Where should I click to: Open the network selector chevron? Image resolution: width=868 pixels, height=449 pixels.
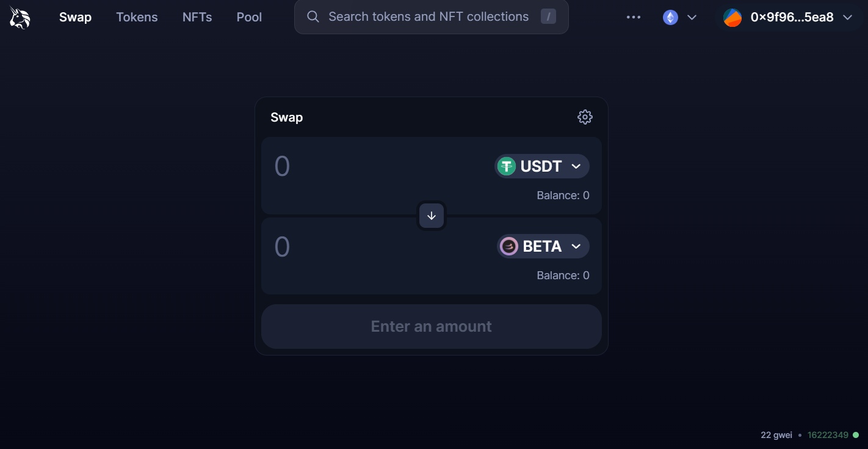pos(692,17)
